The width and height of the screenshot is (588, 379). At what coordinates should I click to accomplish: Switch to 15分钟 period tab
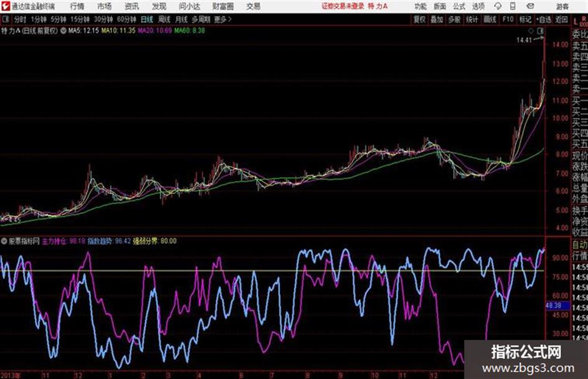point(80,19)
